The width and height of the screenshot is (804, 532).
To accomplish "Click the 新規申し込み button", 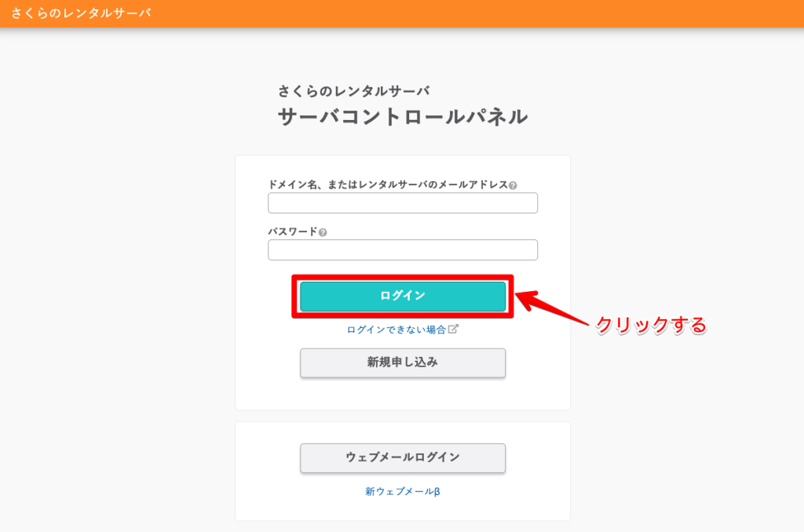I will click(x=403, y=363).
